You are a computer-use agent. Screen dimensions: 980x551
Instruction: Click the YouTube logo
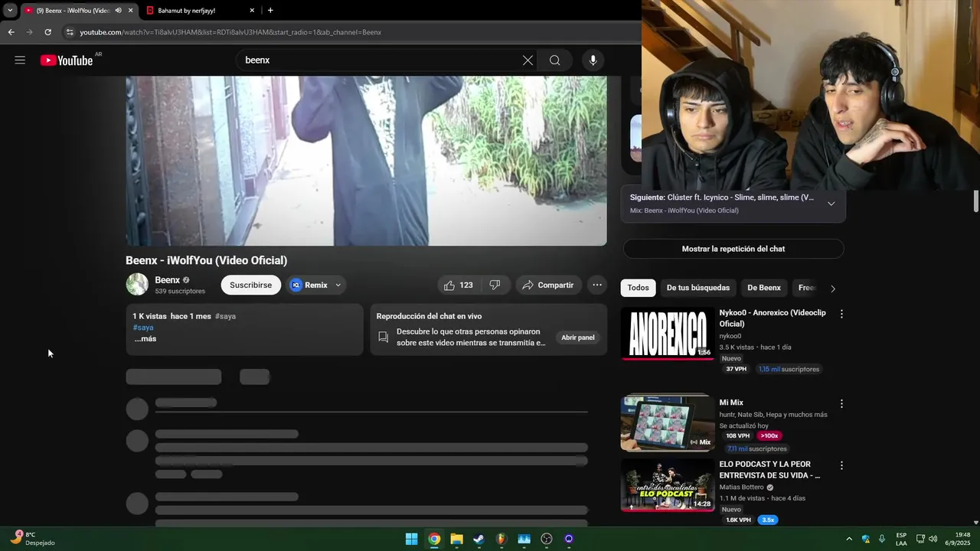coord(67,60)
